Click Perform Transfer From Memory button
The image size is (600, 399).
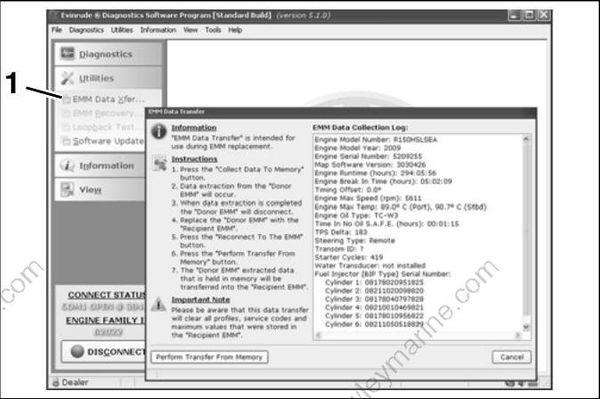209,357
